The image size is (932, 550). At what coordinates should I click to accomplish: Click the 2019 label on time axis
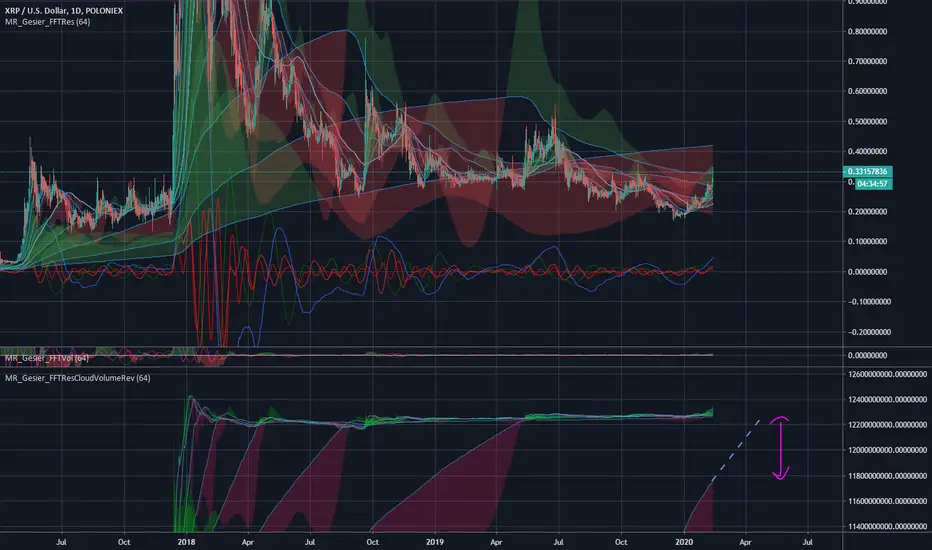[x=435, y=542]
